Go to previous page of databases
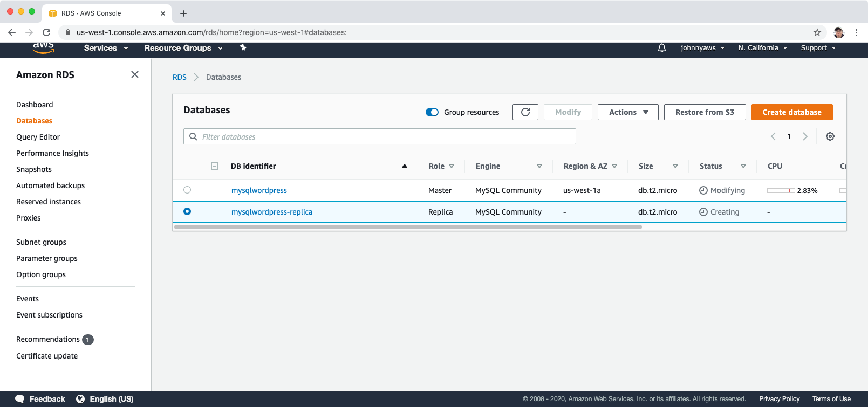This screenshot has height=413, width=868. click(x=773, y=136)
